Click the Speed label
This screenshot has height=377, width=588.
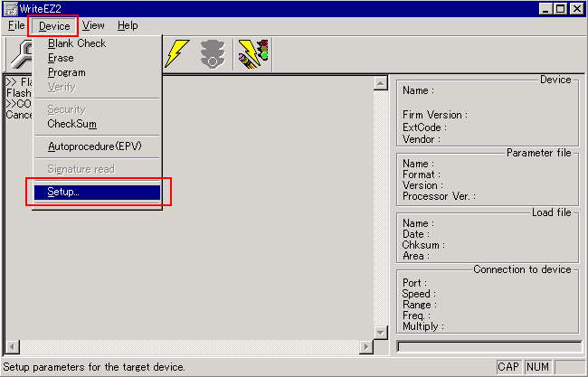[x=419, y=294]
